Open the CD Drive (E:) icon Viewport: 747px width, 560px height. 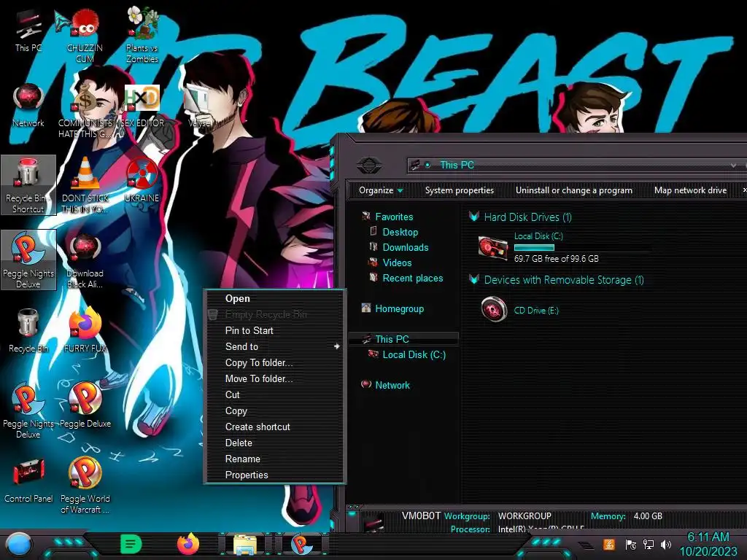coord(494,309)
